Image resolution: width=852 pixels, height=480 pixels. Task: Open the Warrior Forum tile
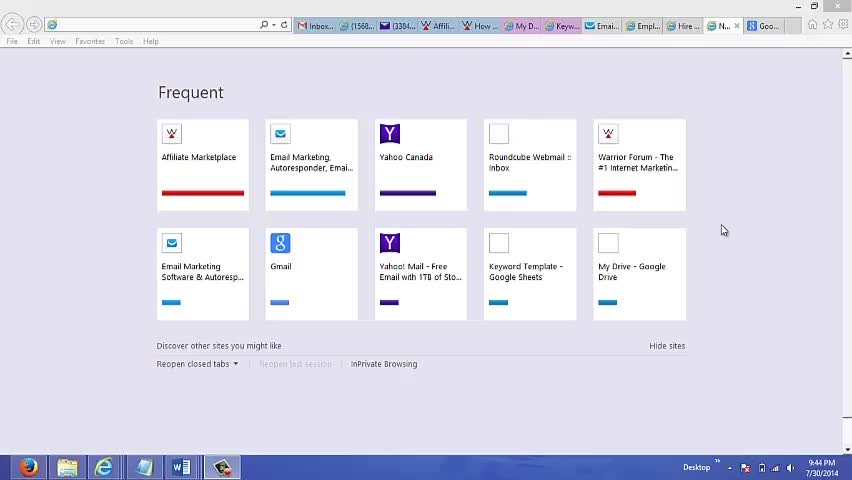tap(639, 165)
